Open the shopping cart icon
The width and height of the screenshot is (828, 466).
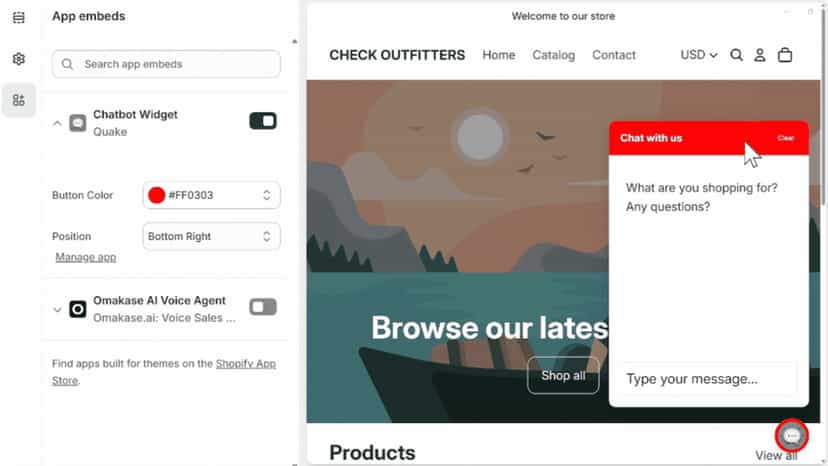click(785, 55)
